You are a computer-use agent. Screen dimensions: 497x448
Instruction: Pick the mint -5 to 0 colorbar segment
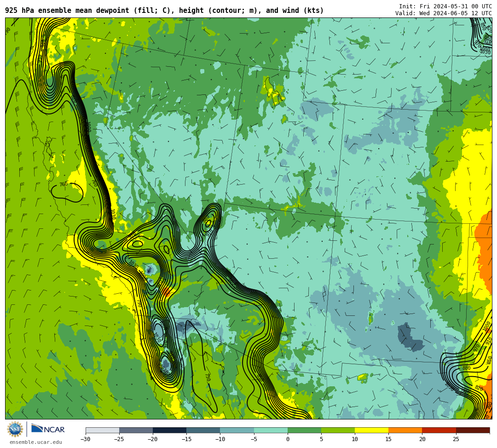pyautogui.click(x=271, y=430)
